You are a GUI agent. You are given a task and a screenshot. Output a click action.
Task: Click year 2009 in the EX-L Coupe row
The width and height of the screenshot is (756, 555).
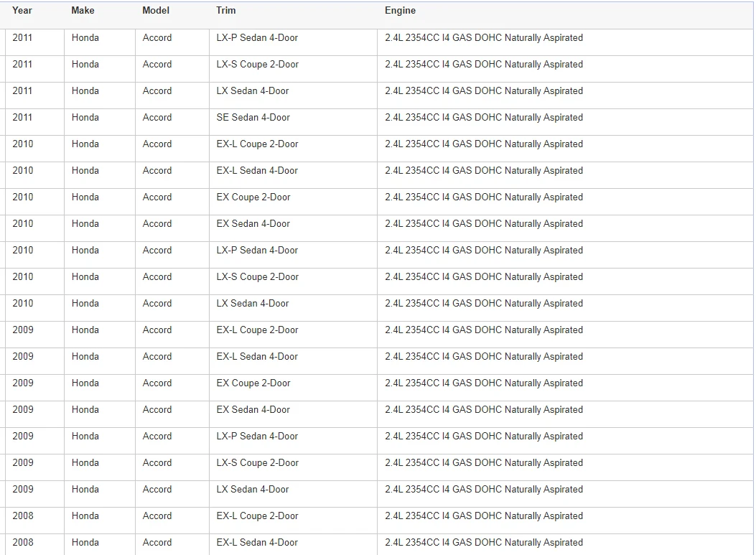point(23,330)
